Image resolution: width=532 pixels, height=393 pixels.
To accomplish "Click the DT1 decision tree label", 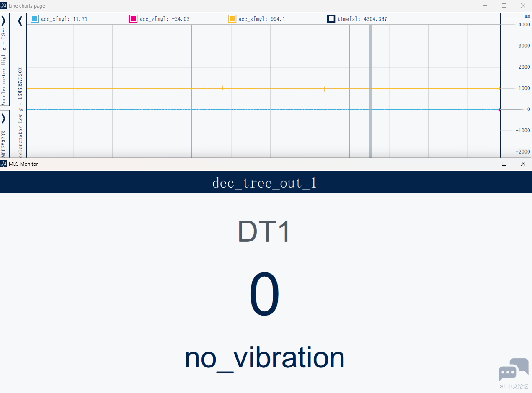I will (x=264, y=231).
